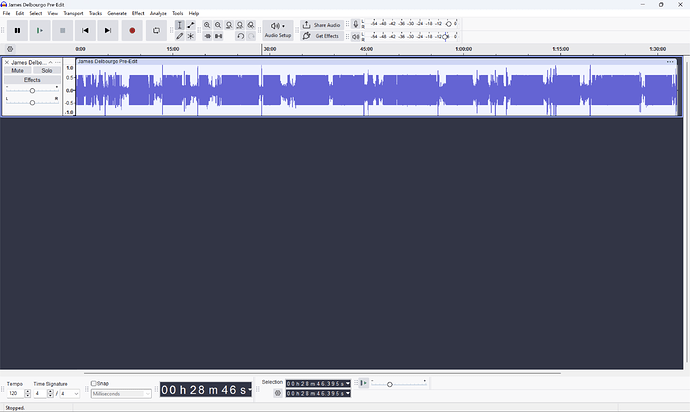Viewport: 690px width, 412px height.
Task: Enable the Snap checkbox
Action: 94,383
